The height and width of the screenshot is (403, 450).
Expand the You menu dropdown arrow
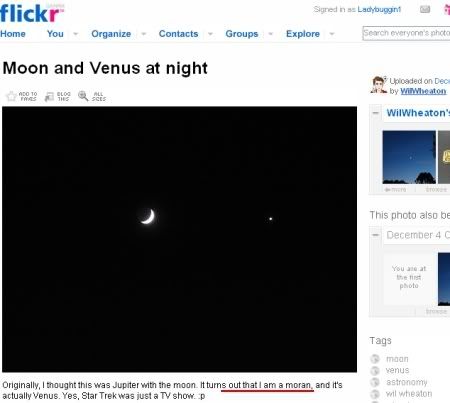[x=76, y=34]
